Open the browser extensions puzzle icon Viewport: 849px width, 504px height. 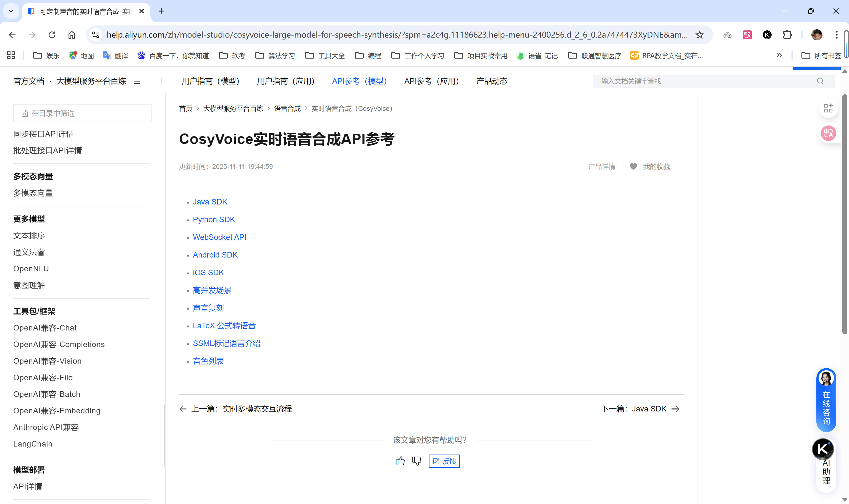tap(787, 35)
